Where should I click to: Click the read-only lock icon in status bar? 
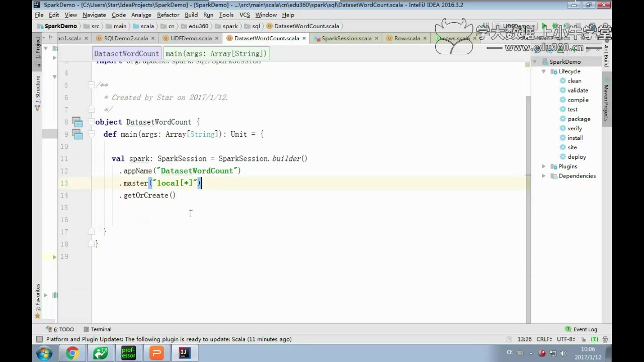583,339
